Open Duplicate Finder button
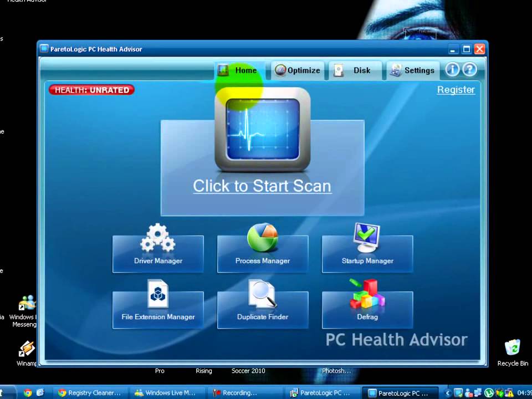 263,310
